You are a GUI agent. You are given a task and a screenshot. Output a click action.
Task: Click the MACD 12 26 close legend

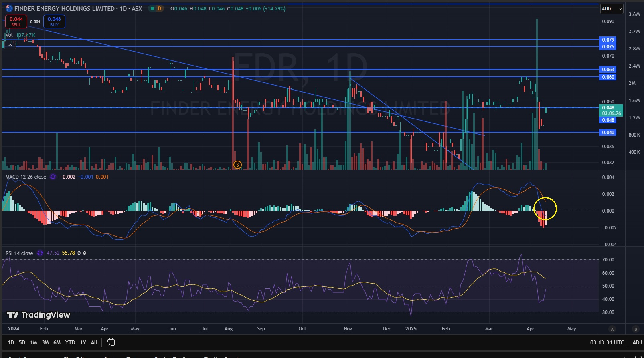(x=26, y=177)
